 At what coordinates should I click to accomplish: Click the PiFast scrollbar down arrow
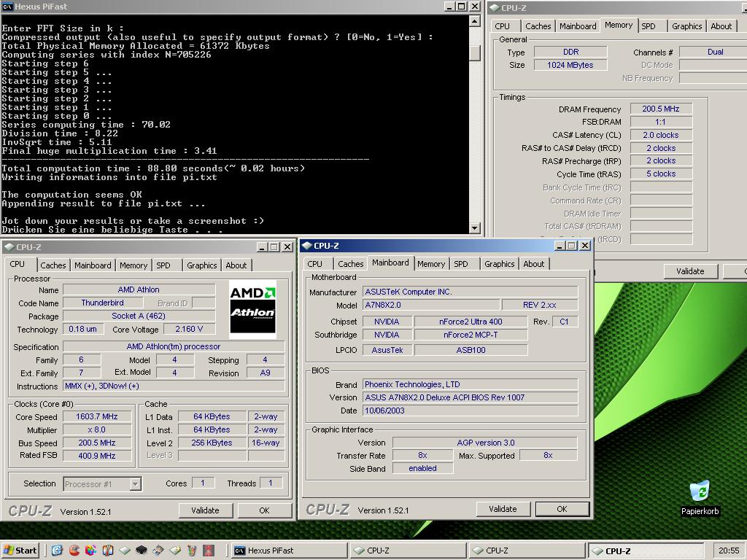(x=474, y=228)
